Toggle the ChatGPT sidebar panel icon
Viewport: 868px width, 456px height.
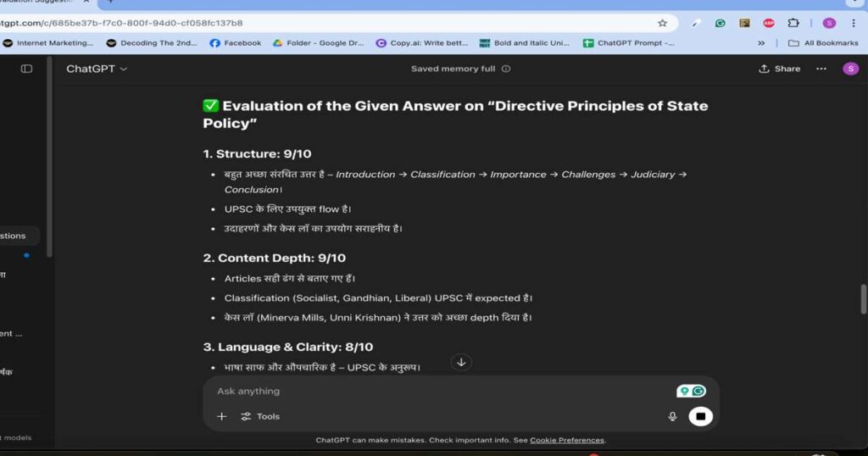coord(26,69)
